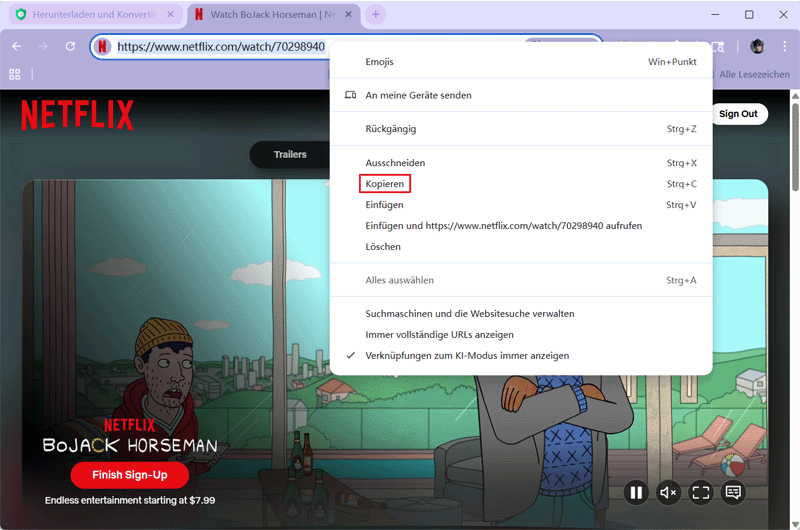Screen dimensions: 800x530
Task: Pause the BoJack Horseman trailer
Action: coord(636,492)
